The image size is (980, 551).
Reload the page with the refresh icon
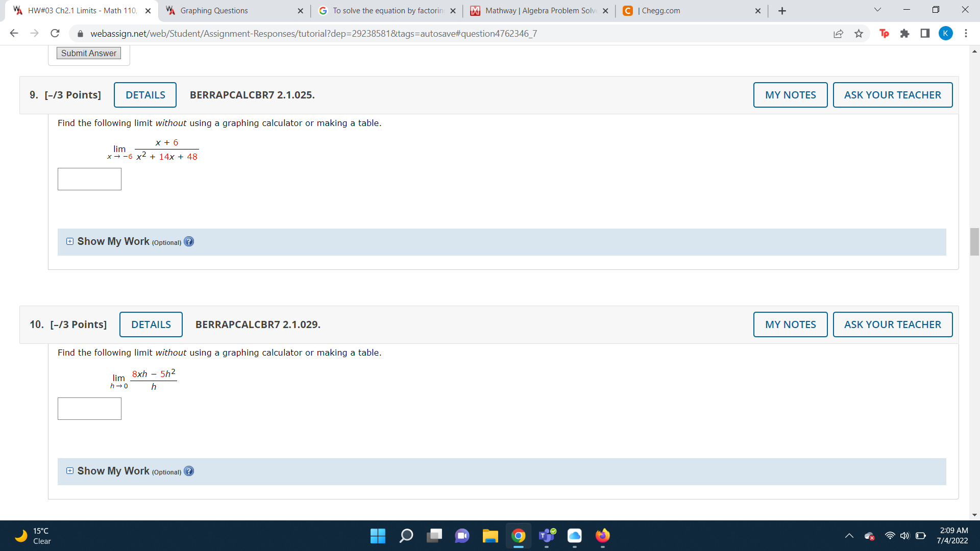55,34
